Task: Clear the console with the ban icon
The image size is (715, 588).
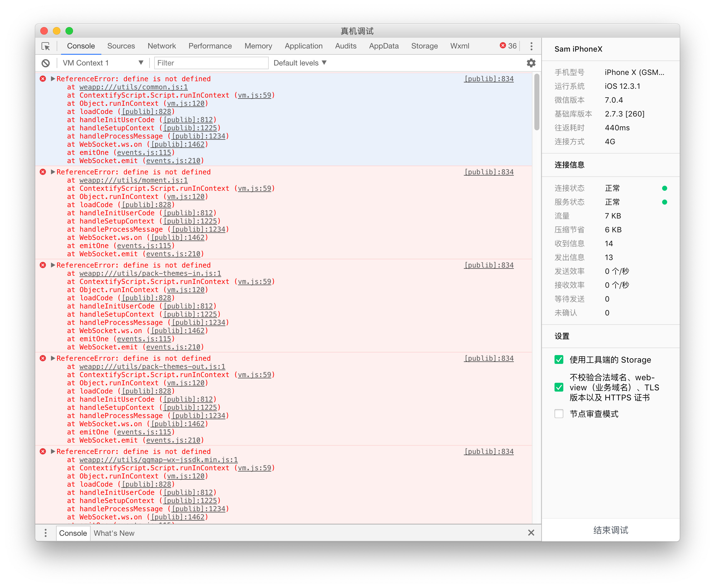Action: [x=46, y=63]
